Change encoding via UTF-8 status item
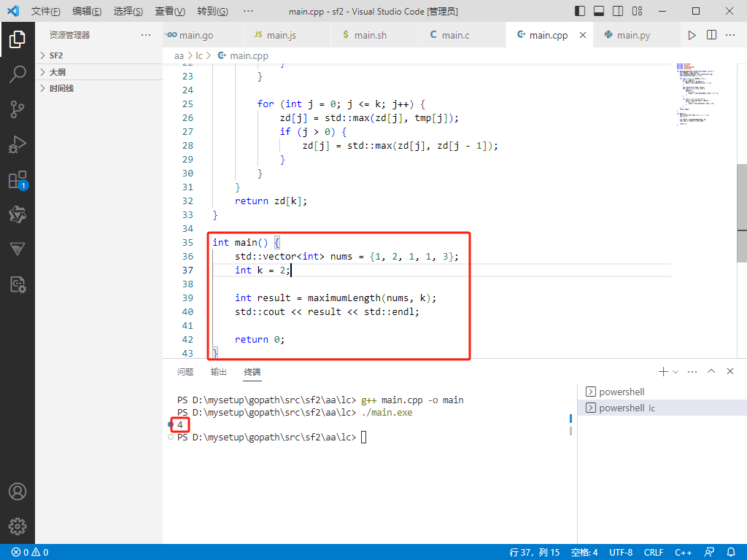747x560 pixels. [x=621, y=552]
